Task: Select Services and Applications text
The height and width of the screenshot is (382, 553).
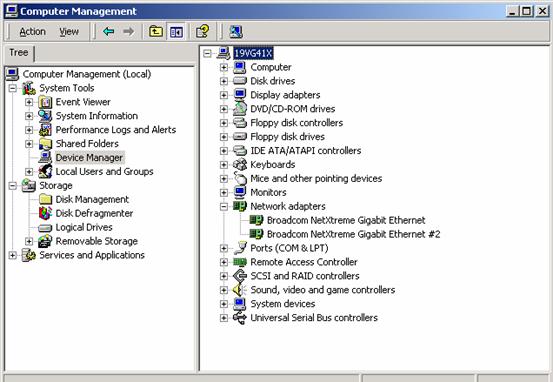Action: coord(92,255)
